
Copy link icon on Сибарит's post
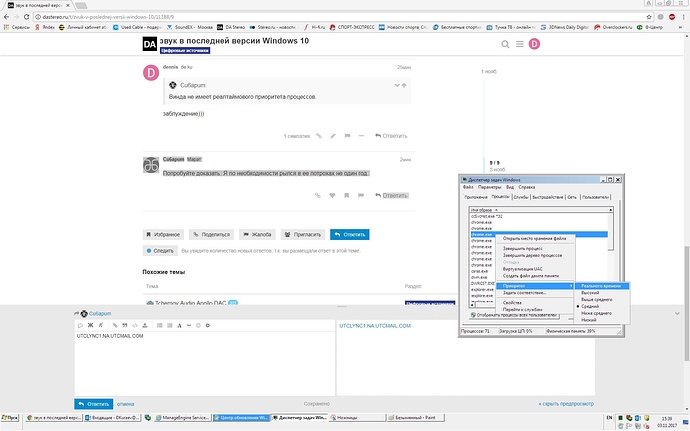click(318, 195)
